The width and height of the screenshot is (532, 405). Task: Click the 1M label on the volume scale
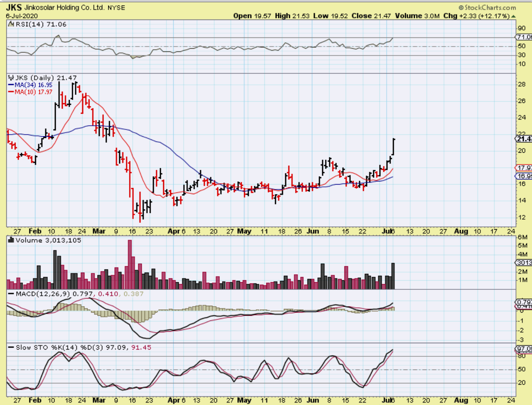point(522,280)
